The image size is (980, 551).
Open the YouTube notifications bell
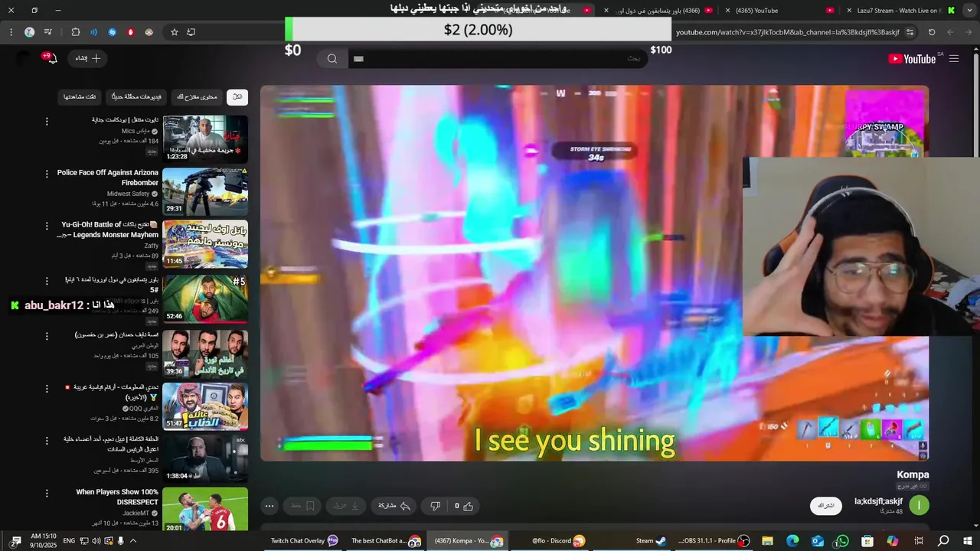tap(51, 58)
